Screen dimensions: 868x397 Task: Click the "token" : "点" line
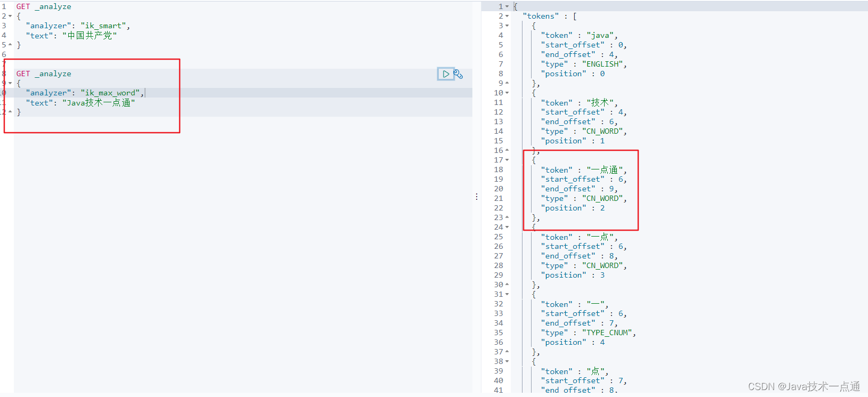tap(575, 371)
